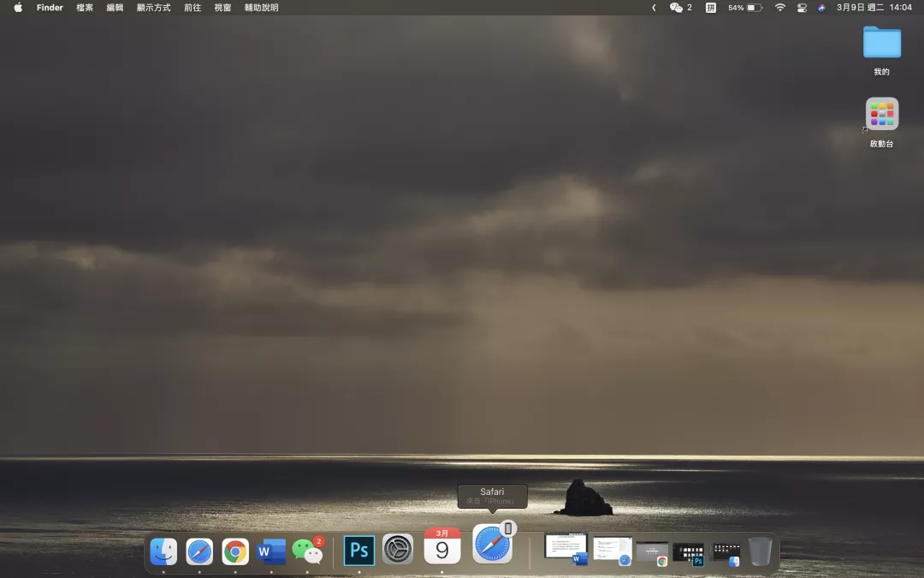Image resolution: width=924 pixels, height=578 pixels.
Task: Open the 我的 folder on desktop
Action: [x=882, y=40]
